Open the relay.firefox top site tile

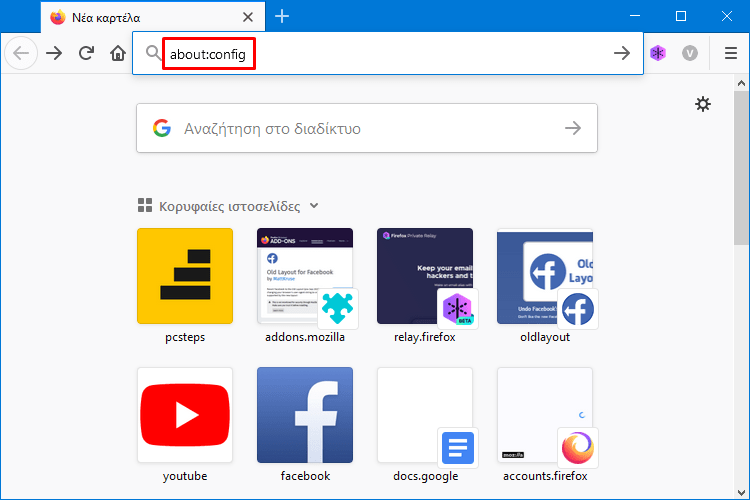coord(425,276)
